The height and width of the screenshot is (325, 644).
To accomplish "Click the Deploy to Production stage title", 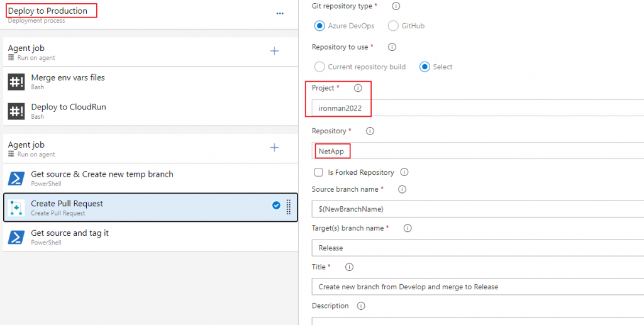I will click(48, 11).
